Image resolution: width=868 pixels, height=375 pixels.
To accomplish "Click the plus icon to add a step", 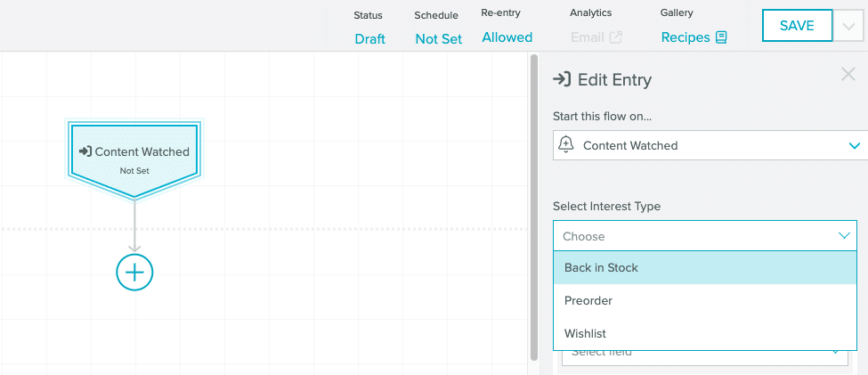I will tap(134, 273).
